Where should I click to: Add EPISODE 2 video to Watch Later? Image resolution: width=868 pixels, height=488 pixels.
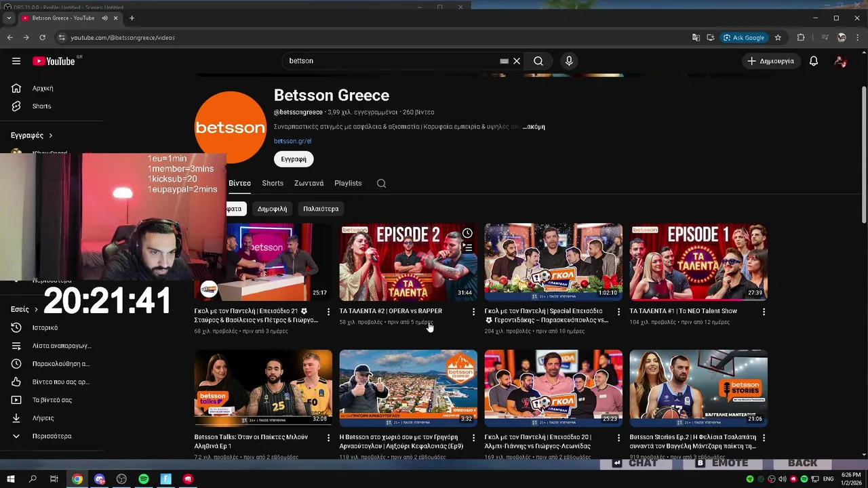click(x=467, y=234)
